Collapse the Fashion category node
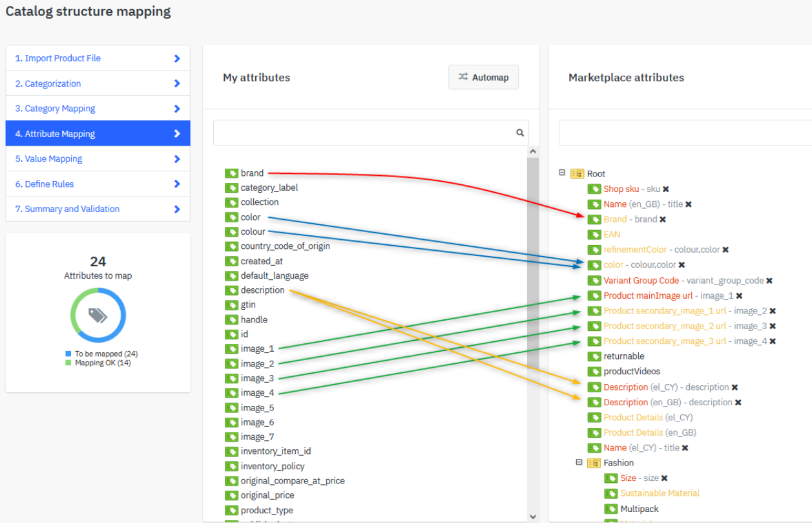 (x=579, y=463)
